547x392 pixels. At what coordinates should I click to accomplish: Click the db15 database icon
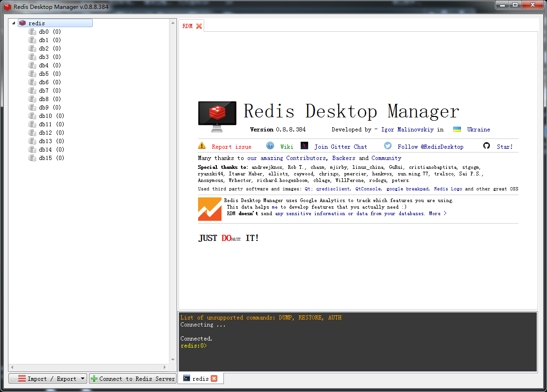point(32,158)
